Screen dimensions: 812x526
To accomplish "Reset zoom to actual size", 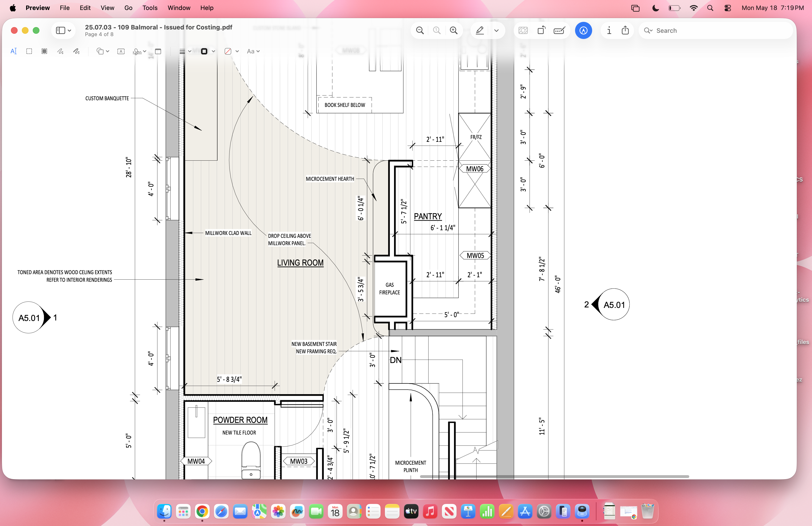I will (x=437, y=30).
